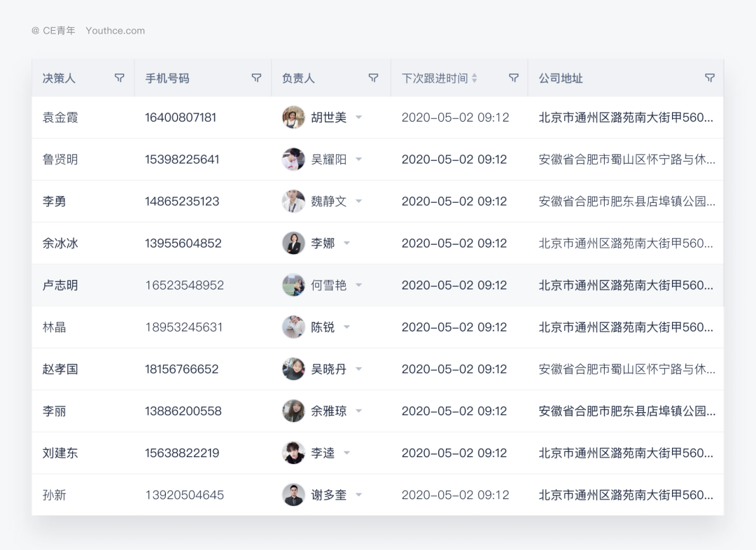Click 吴晓丹's avatar
Screen dimensions: 756x550
click(x=293, y=369)
